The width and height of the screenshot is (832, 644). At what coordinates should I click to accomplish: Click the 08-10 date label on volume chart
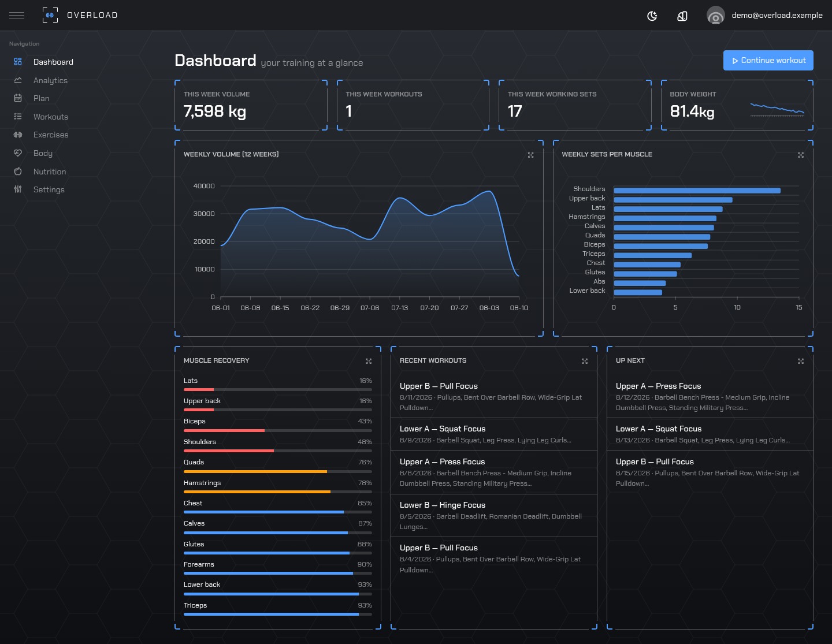(x=519, y=308)
